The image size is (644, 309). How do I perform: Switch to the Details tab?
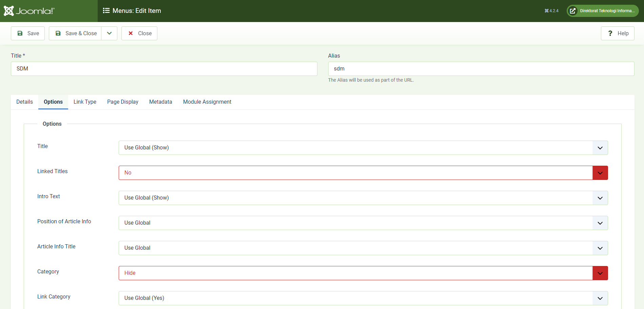coord(24,102)
